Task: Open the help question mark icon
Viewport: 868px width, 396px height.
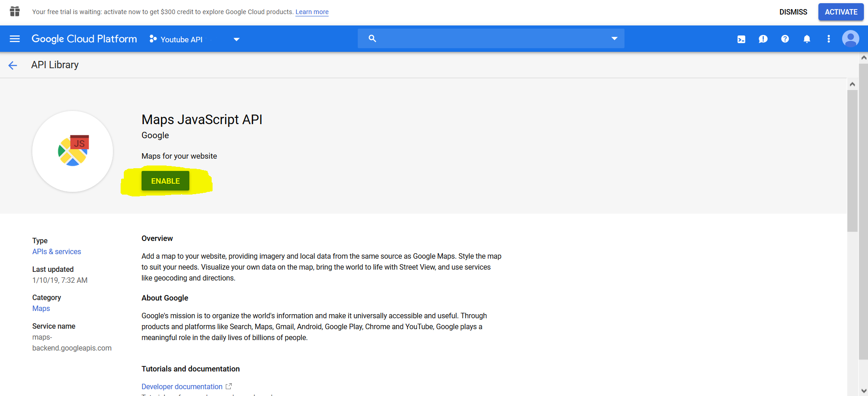Action: tap(785, 39)
